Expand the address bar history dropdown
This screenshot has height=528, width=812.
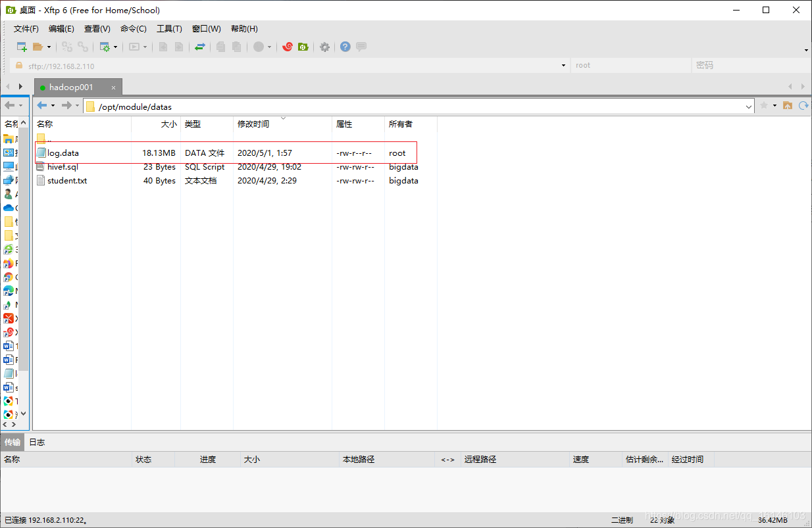pos(563,66)
